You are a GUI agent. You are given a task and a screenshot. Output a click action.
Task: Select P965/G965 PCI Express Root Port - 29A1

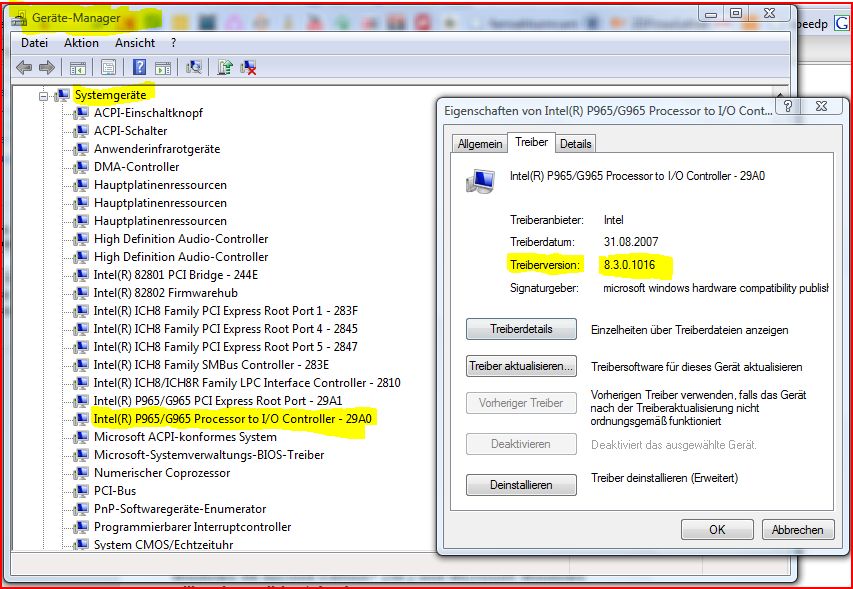(218, 401)
